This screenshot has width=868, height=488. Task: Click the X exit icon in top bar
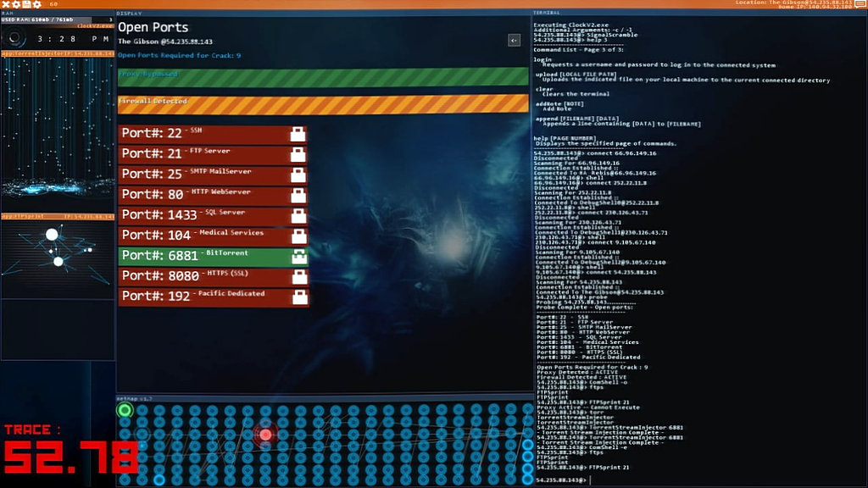(6, 4)
